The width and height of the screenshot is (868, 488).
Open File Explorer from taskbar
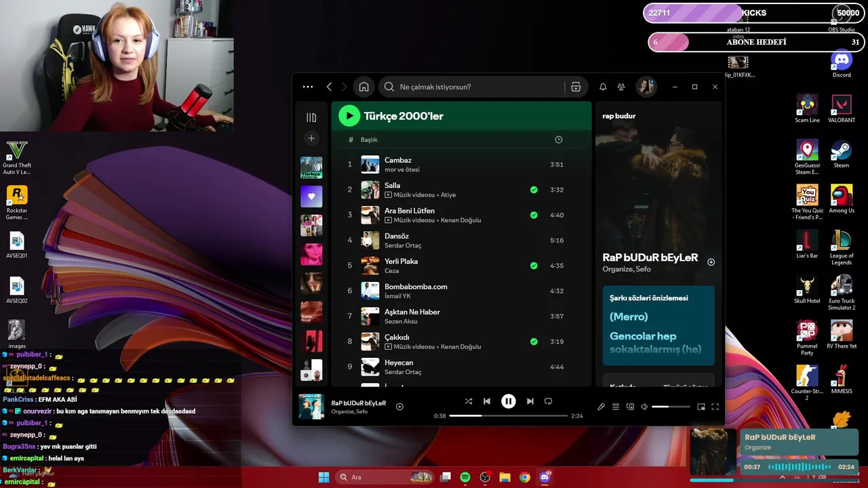[505, 477]
